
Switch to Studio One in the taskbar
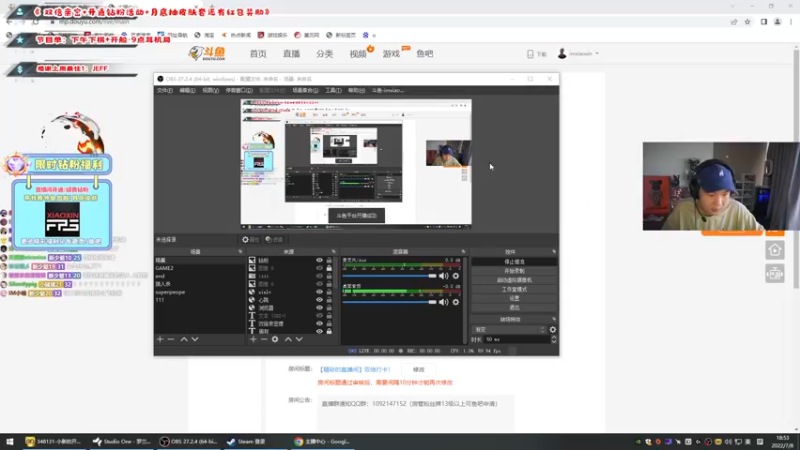click(x=121, y=441)
